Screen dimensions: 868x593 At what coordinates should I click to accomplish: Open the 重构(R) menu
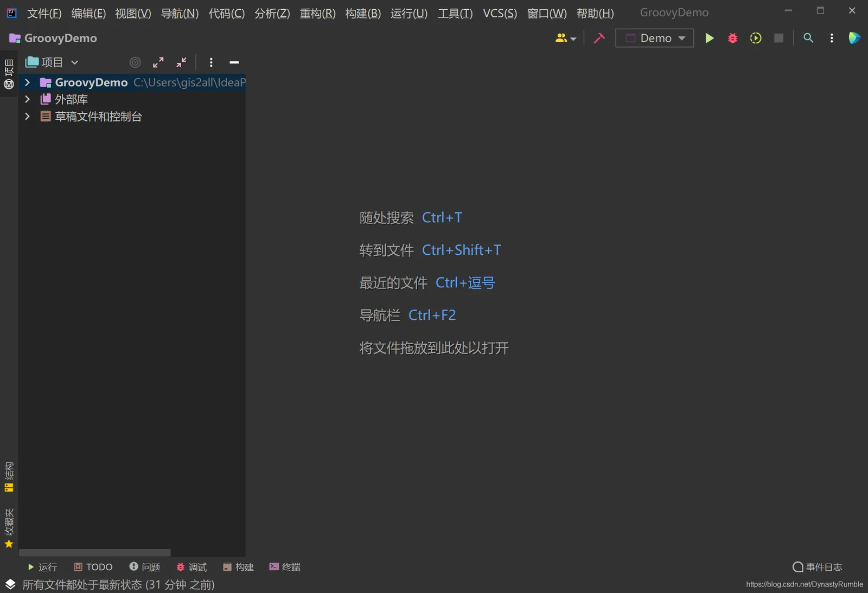coord(317,13)
